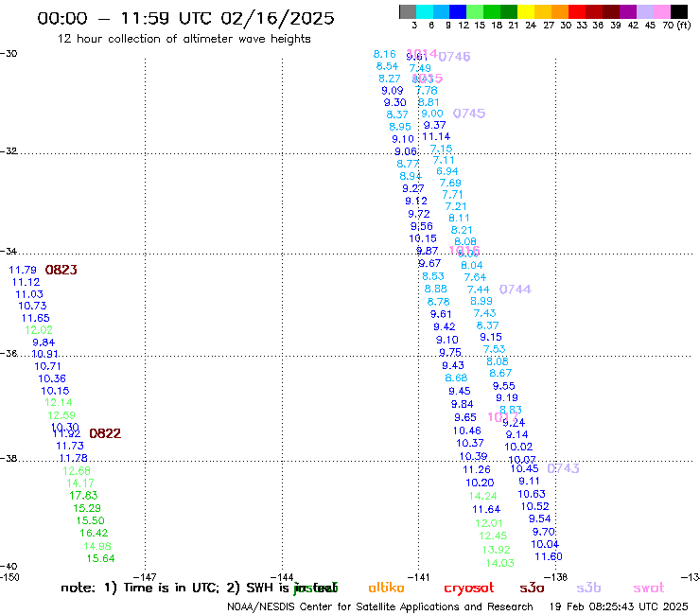Click the wave height value '11.14'
This screenshot has width=700, height=615.
pyautogui.click(x=436, y=136)
